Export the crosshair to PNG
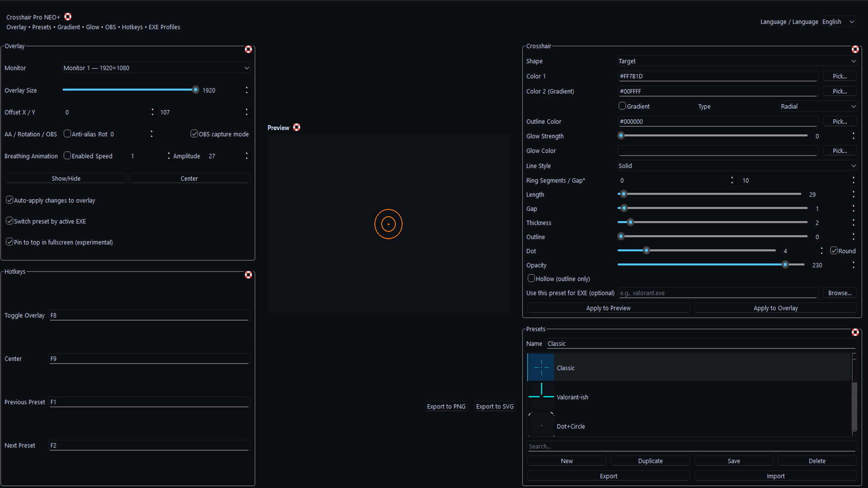868x488 pixels. [446, 406]
